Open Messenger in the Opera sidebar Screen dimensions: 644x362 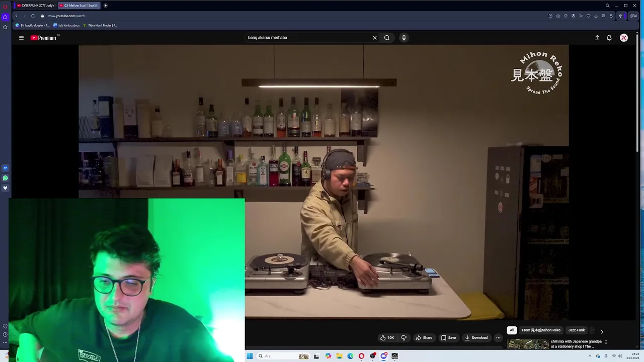click(5, 168)
